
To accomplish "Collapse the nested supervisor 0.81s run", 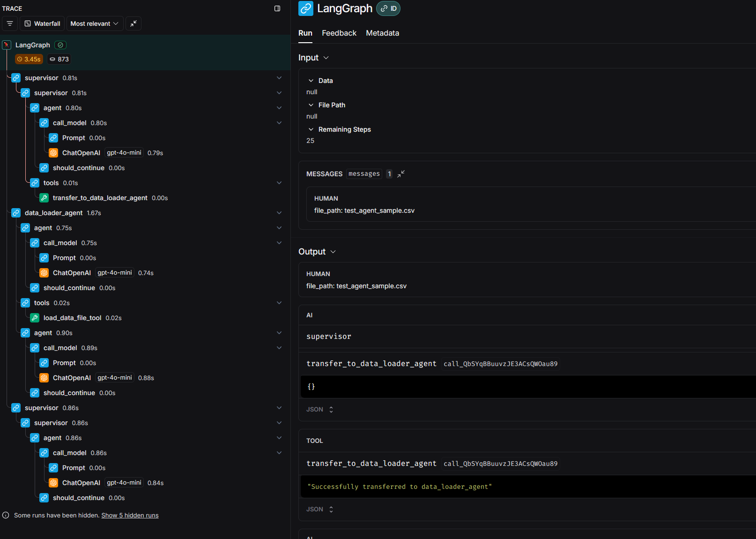I will [279, 93].
